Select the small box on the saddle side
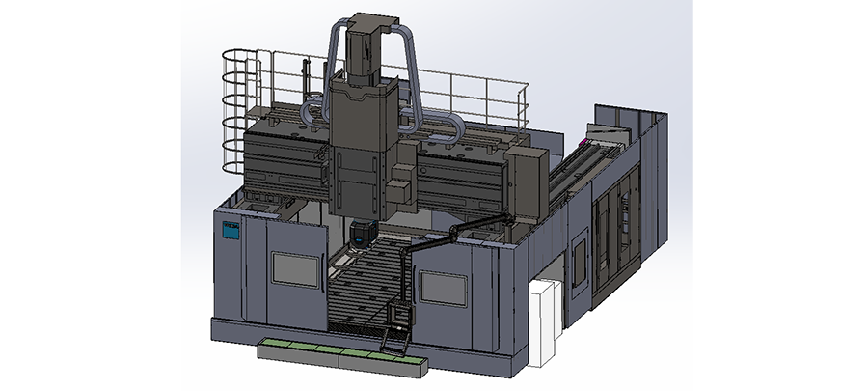The height and width of the screenshot is (391, 868). click(x=401, y=179)
